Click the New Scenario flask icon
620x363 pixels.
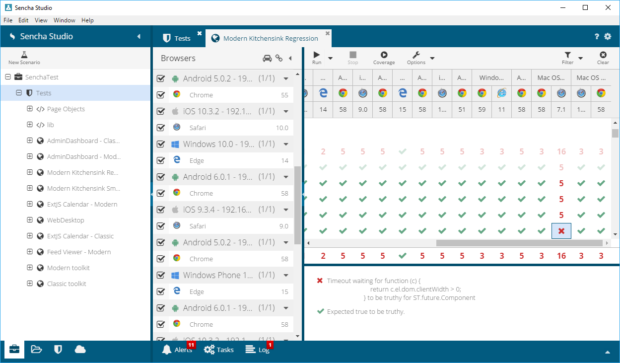coord(24,55)
